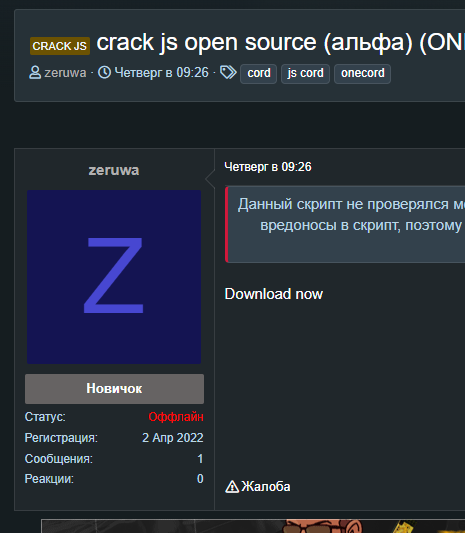
Task: Click the Download now text
Action: (274, 294)
